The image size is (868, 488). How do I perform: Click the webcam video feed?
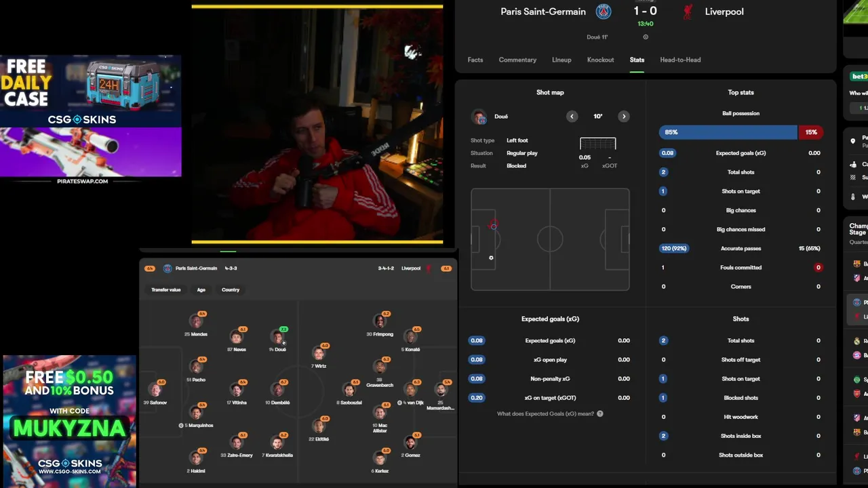coord(317,125)
